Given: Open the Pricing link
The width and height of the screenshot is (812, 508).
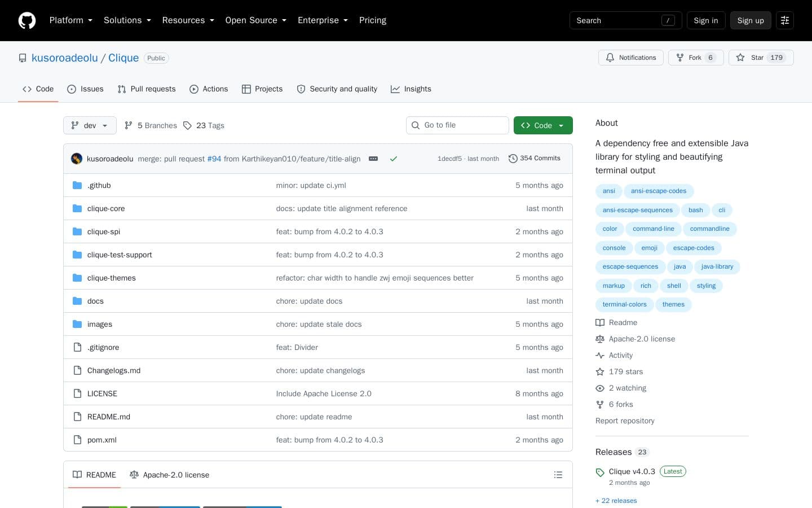Looking at the screenshot, I should click(373, 20).
